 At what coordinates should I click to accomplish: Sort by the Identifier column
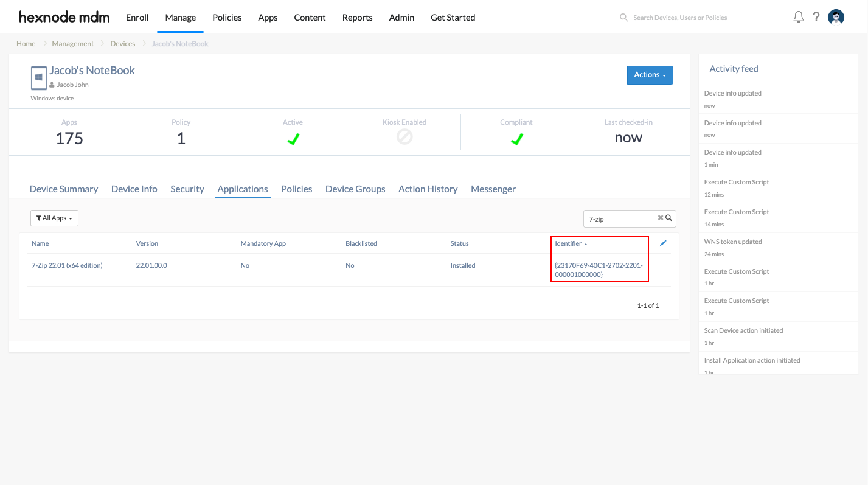coord(571,243)
